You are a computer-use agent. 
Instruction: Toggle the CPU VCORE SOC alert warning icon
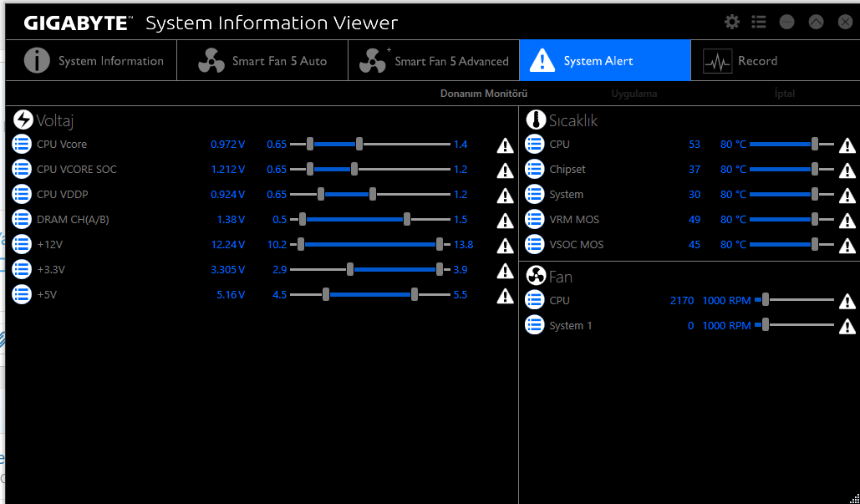[505, 171]
